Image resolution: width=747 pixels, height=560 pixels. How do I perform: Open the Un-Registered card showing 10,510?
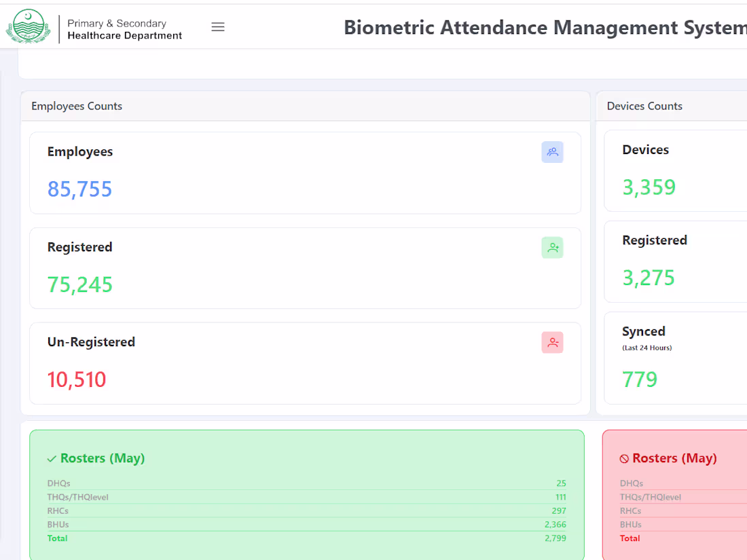click(306, 363)
